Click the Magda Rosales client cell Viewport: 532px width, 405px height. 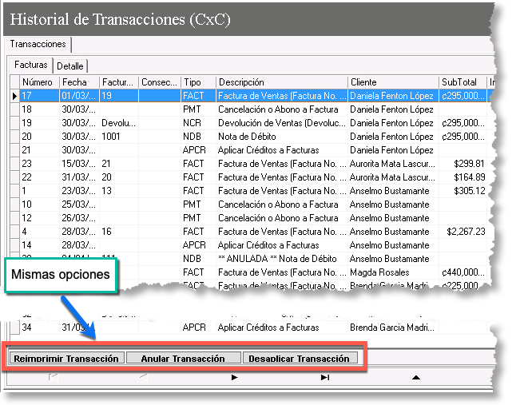tap(394, 272)
